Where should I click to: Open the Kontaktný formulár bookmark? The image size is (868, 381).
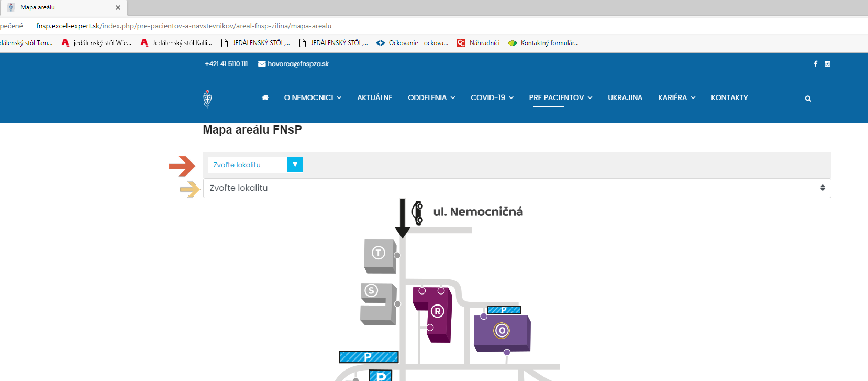click(x=543, y=43)
